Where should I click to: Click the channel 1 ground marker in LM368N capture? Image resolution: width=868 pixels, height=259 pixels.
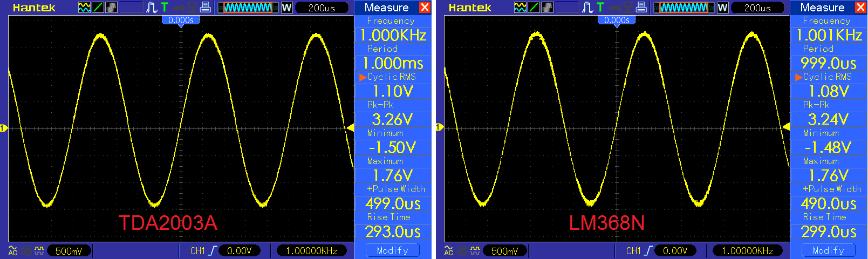[440, 127]
